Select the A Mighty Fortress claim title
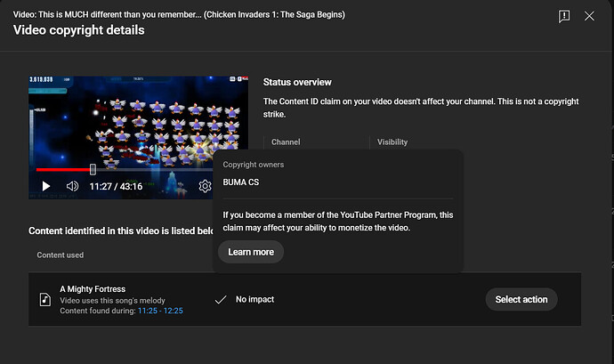This screenshot has width=614, height=364. [x=93, y=288]
